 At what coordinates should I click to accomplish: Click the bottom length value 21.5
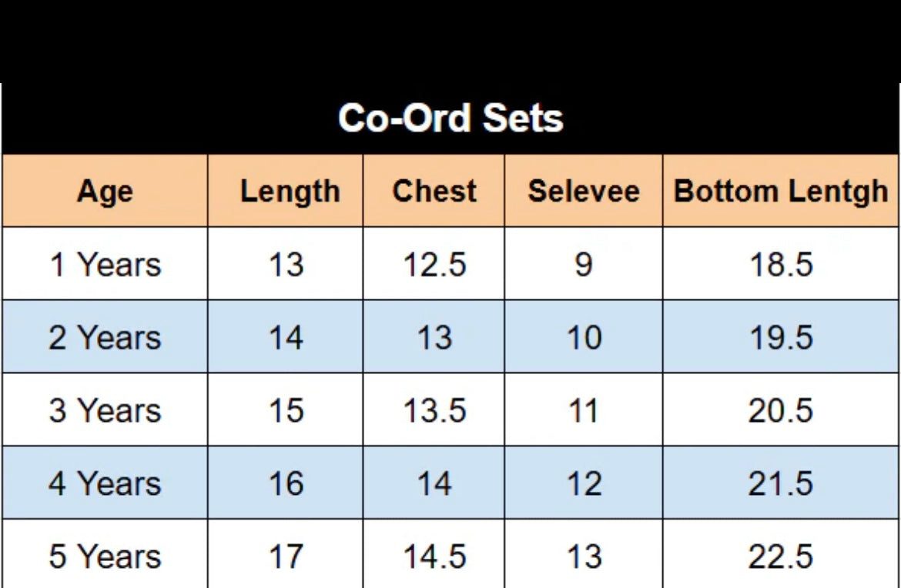780,483
